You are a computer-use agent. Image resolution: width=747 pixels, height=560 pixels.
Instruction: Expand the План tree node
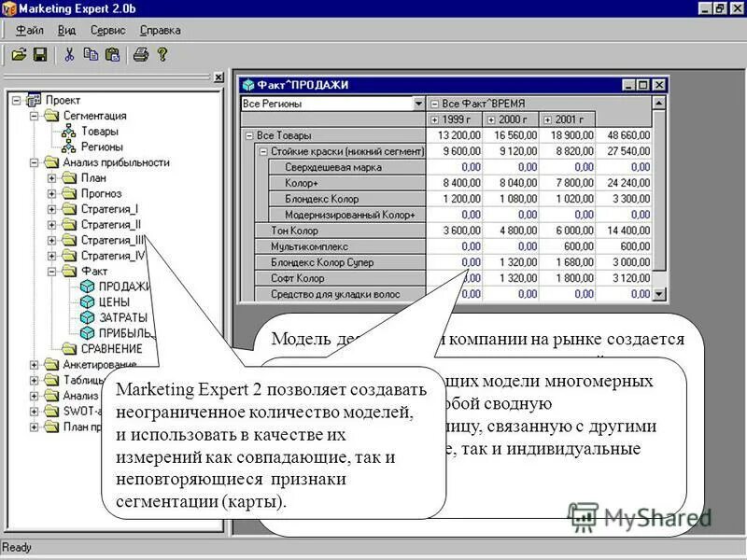(x=52, y=178)
